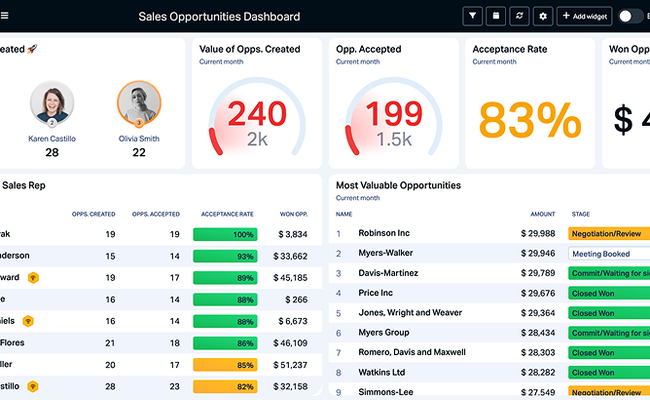The width and height of the screenshot is (650, 400).
Task: Toggle the switch next to Add widget
Action: coord(631,16)
